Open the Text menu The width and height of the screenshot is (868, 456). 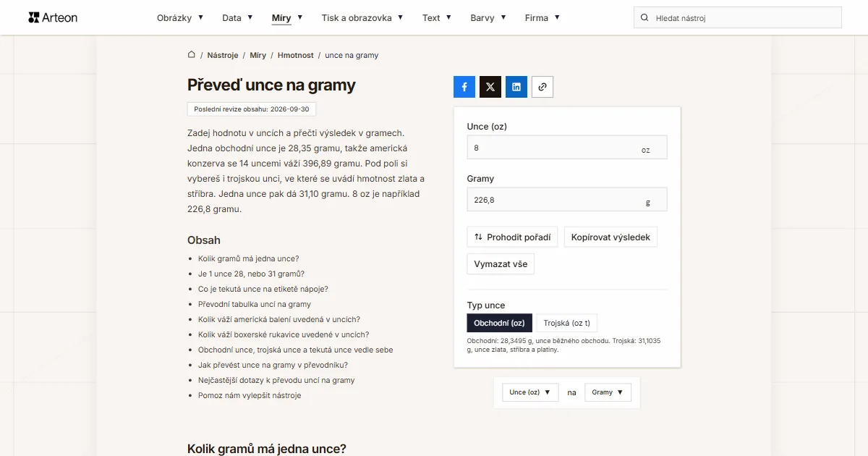click(437, 18)
